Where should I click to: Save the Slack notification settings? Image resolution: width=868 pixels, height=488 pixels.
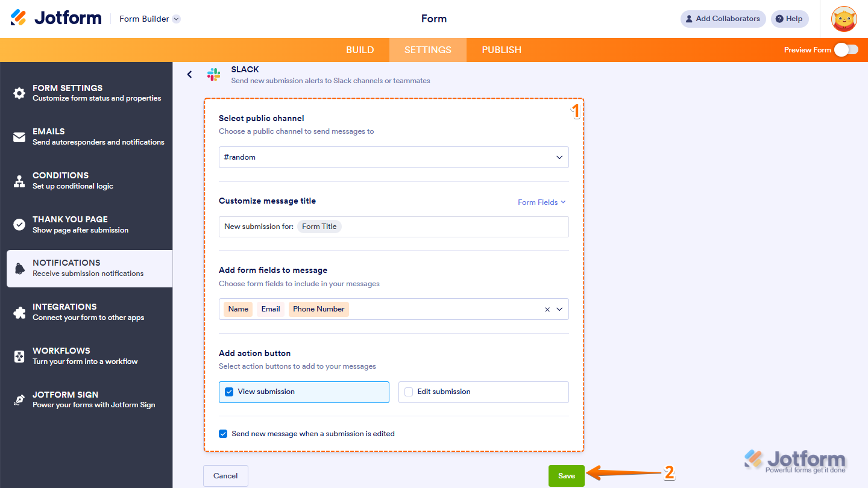pyautogui.click(x=566, y=475)
